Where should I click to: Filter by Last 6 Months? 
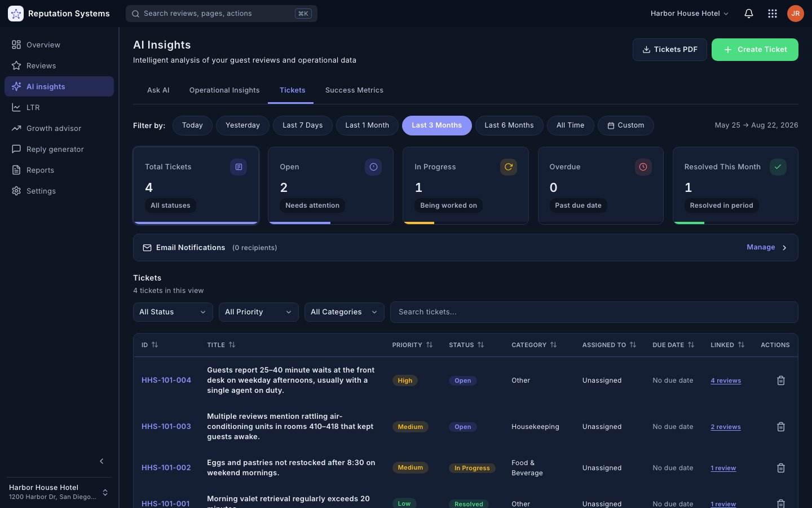509,125
